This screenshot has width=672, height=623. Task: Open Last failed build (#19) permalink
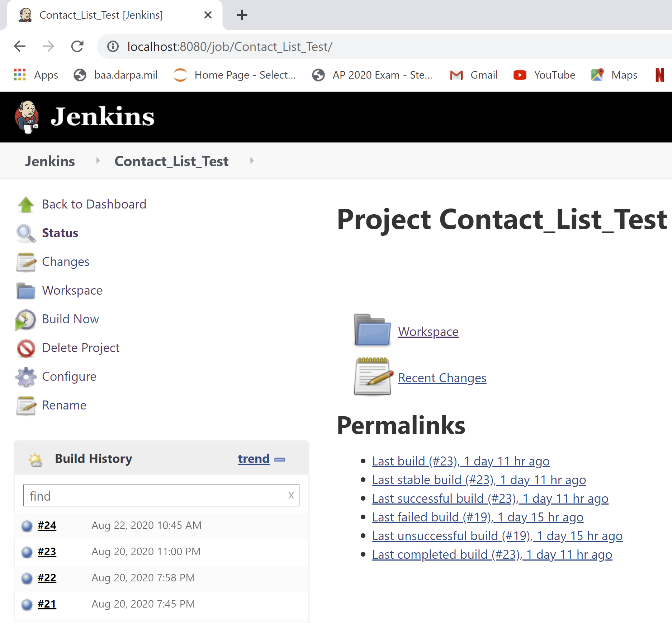point(478,517)
